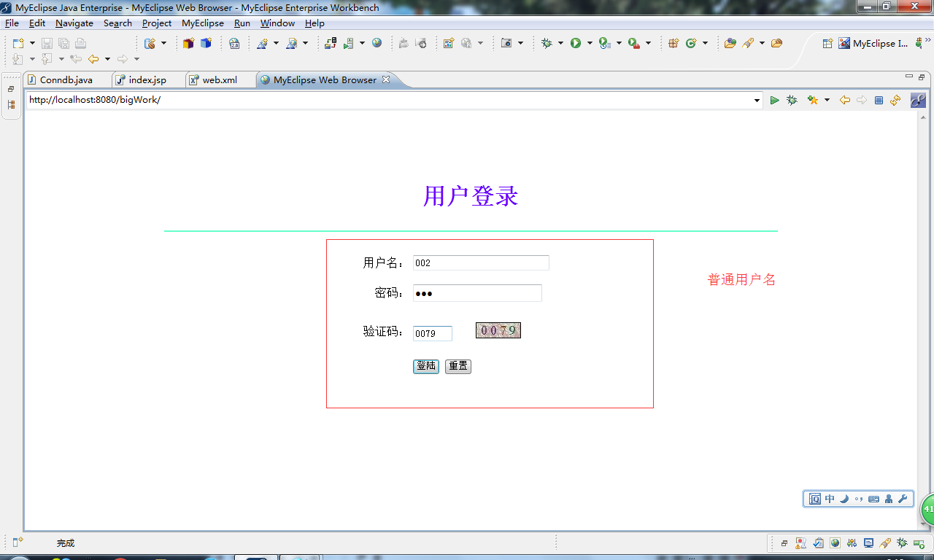Click the green Run button icon
The width and height of the screenshot is (934, 560).
click(576, 44)
